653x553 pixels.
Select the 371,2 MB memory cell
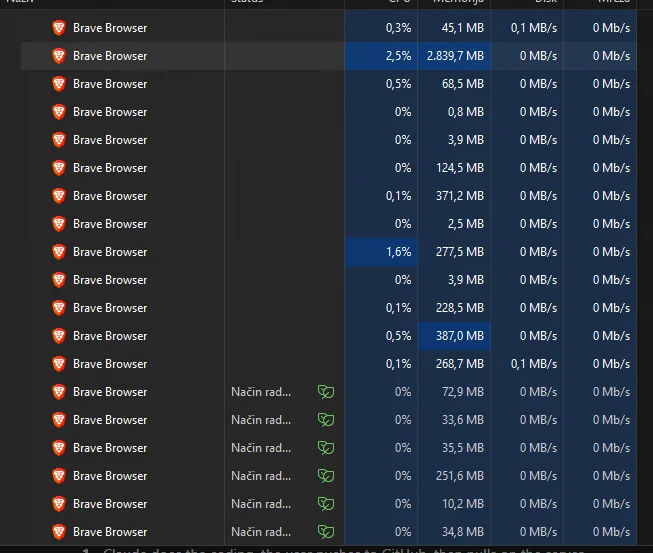[x=454, y=196]
